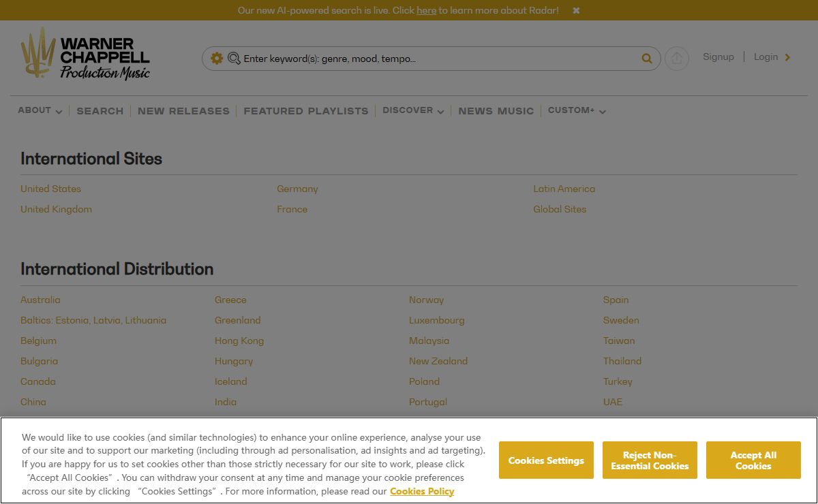
Task: Click the arrow next to Login
Action: (787, 57)
